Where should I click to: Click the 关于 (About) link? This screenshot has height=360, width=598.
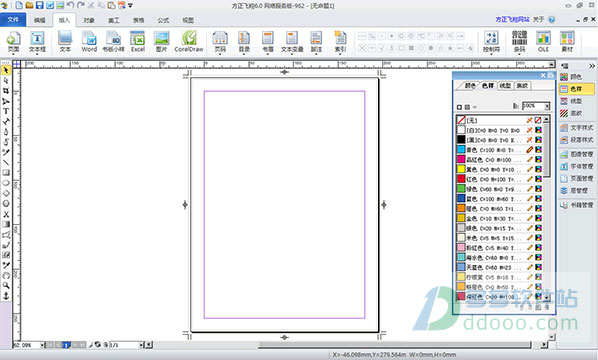[x=539, y=19]
